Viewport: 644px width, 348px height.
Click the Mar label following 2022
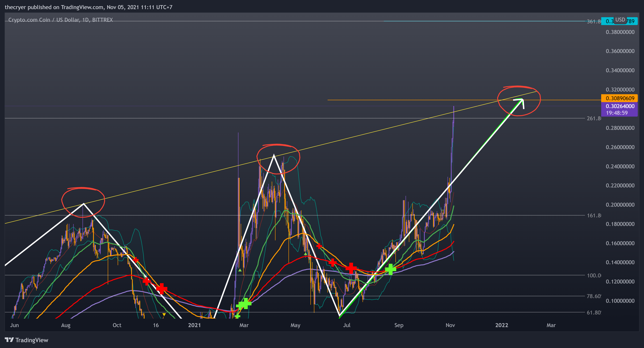click(551, 325)
